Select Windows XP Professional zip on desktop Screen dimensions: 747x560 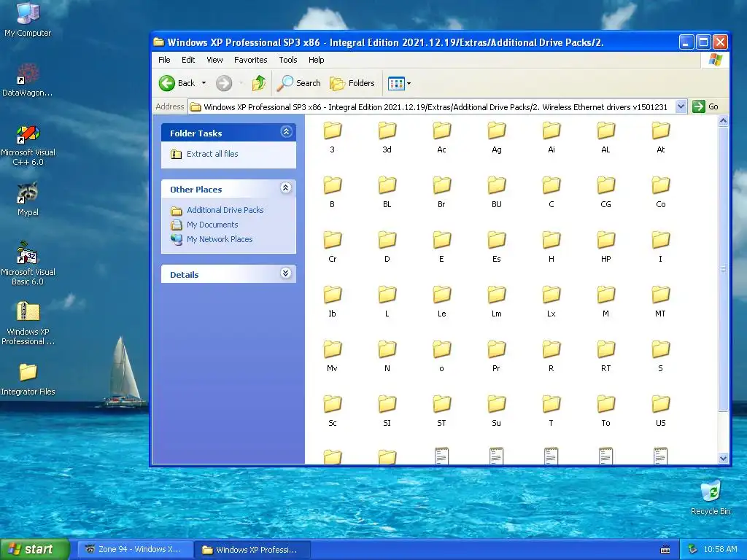pyautogui.click(x=28, y=324)
